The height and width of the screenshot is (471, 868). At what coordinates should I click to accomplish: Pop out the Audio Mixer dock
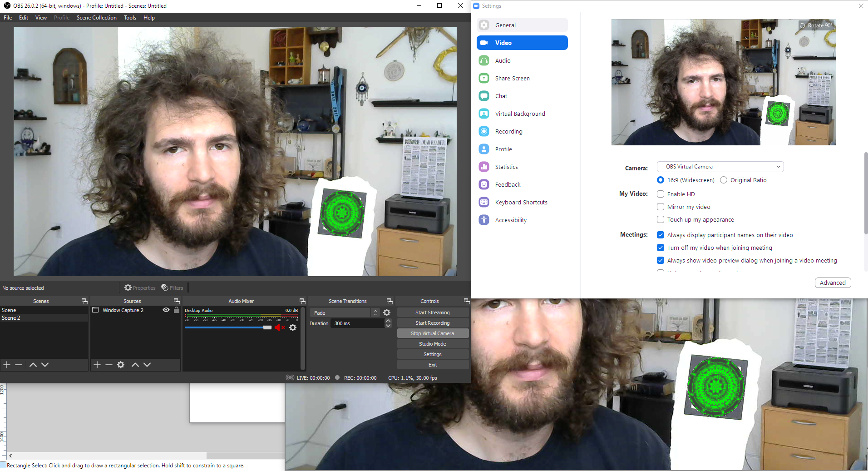point(302,301)
